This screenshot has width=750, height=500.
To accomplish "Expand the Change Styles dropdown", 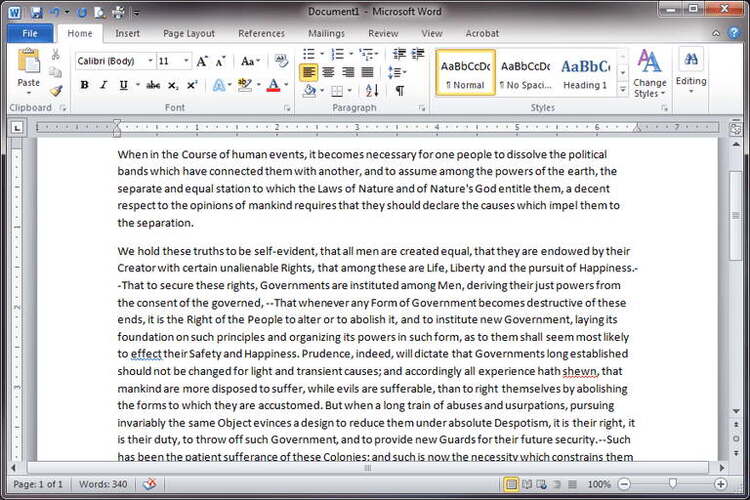I will click(649, 74).
